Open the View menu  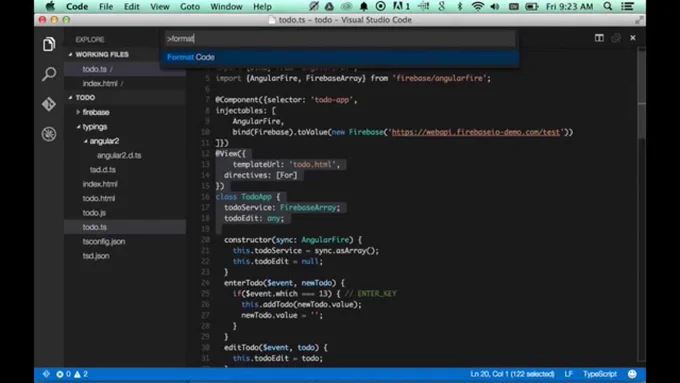pos(160,7)
